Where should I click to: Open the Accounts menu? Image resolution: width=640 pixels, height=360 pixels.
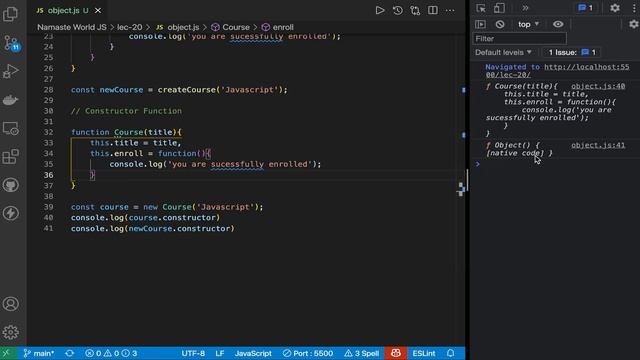pyautogui.click(x=11, y=304)
